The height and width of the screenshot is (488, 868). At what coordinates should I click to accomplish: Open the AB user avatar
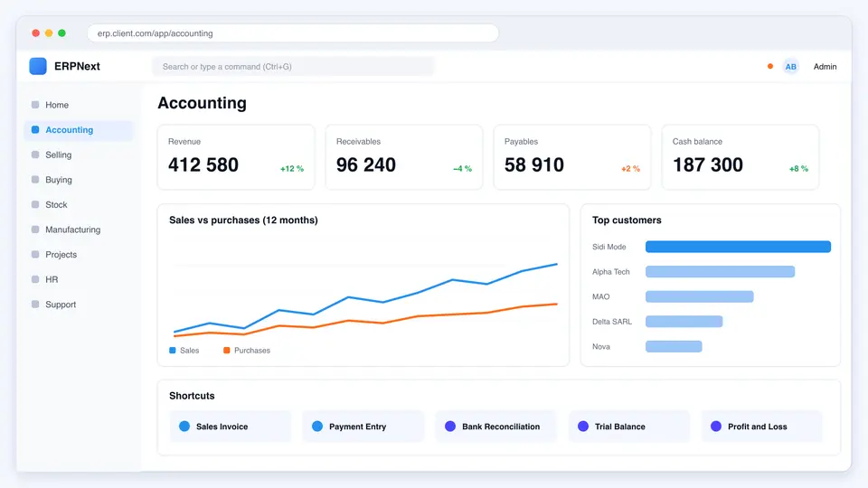click(790, 66)
